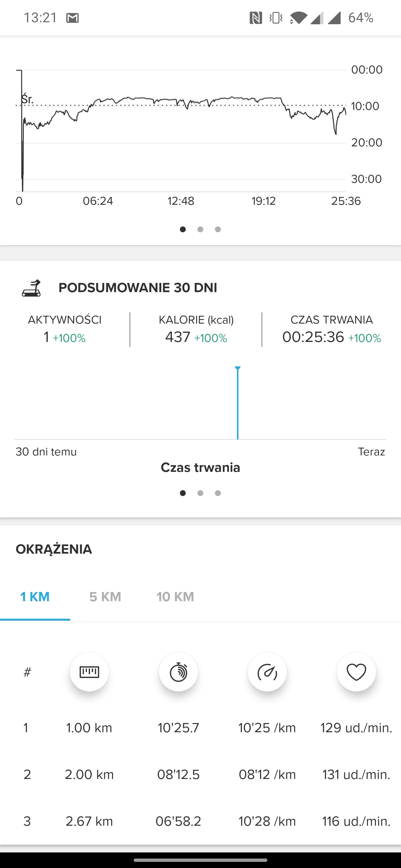This screenshot has width=401, height=868.
Task: Tap the heart rate icon
Action: [356, 672]
